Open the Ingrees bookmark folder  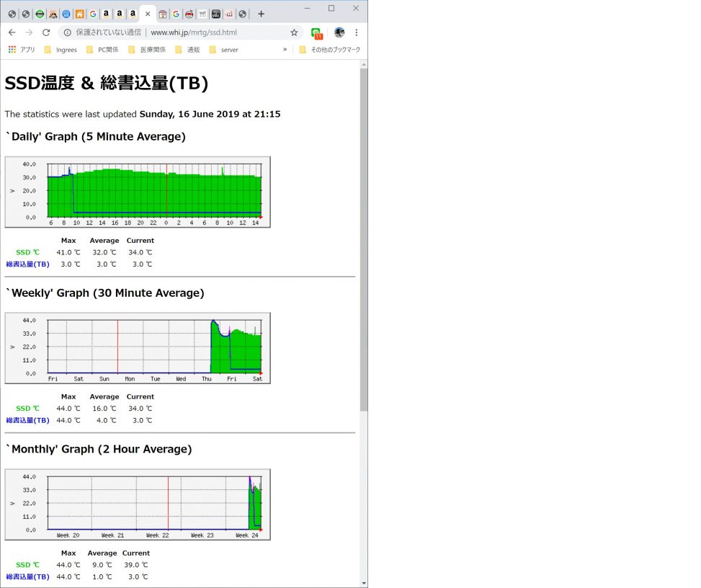coord(61,50)
